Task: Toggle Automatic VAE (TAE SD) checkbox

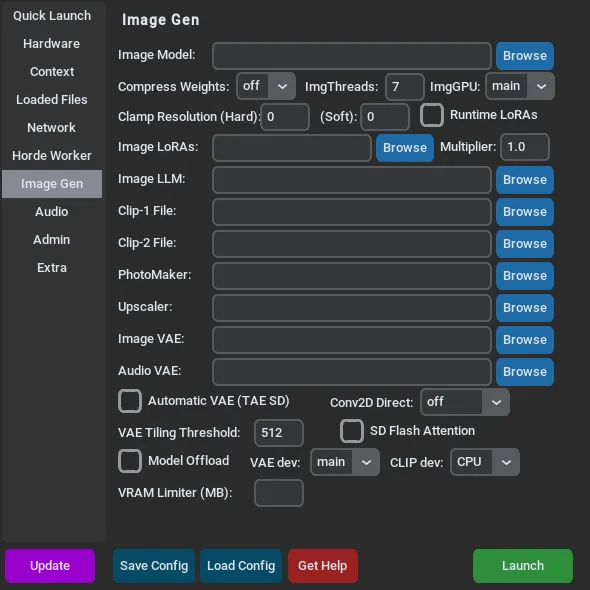Action: click(x=130, y=401)
